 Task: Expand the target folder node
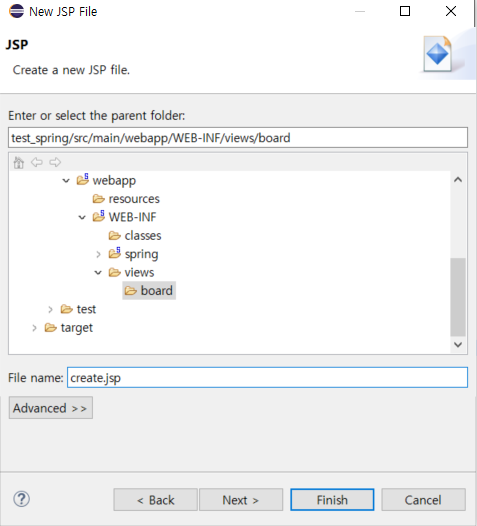tap(34, 328)
